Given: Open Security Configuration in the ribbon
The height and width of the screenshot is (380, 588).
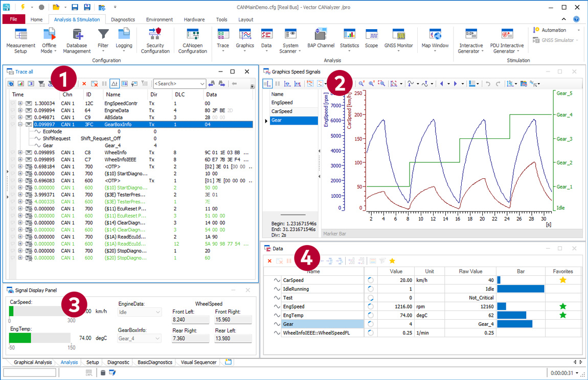Looking at the screenshot, I should coord(155,41).
